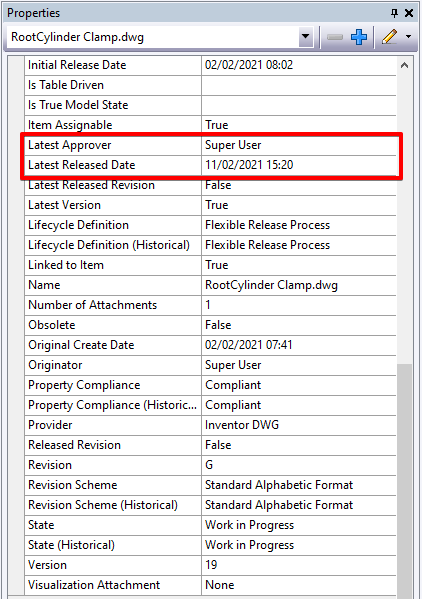Screen dimensions: 422x599
Task: Close the Properties panel
Action: click(409, 13)
